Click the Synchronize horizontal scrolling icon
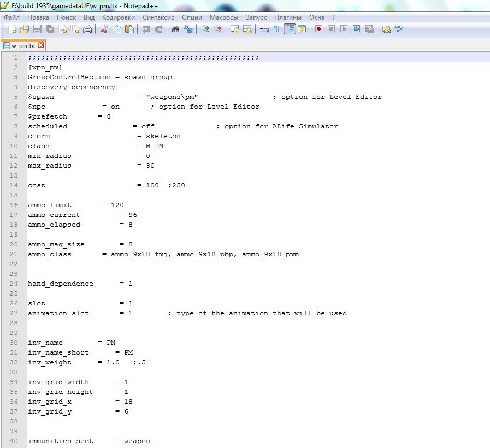This screenshot has height=448, width=490. tap(247, 30)
